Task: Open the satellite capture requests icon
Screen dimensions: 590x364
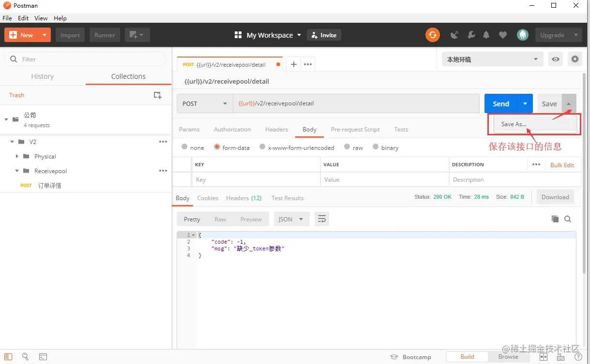Action: pyautogui.click(x=454, y=35)
